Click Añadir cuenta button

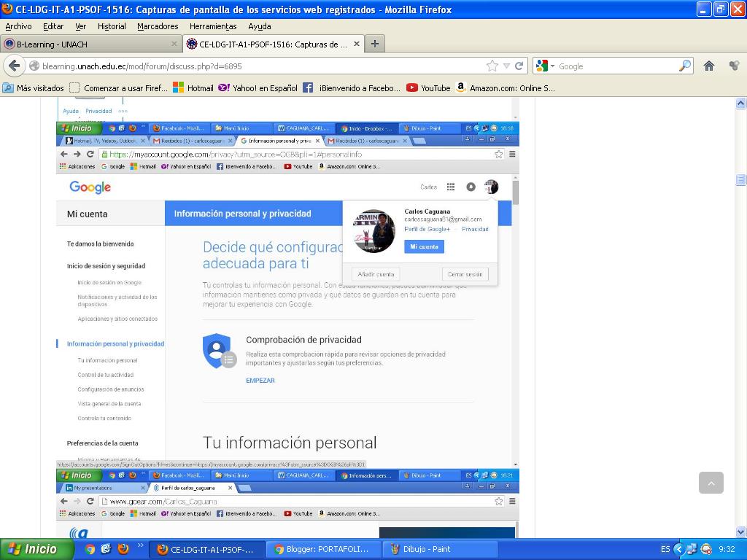(376, 274)
